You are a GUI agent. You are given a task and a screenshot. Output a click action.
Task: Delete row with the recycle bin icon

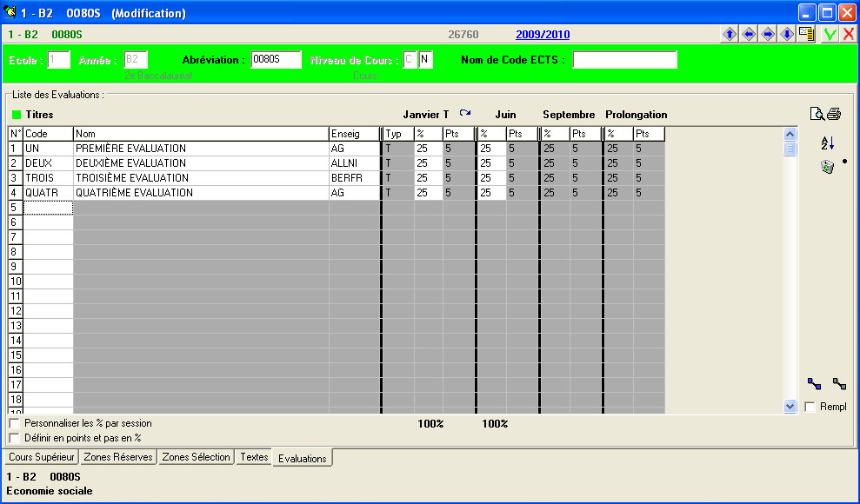(827, 167)
